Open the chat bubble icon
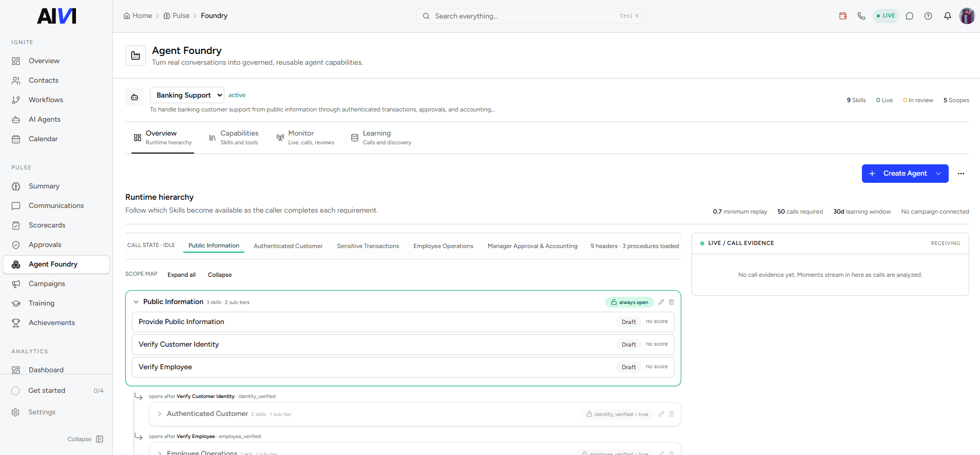Viewport: 980px width, 455px height. point(910,16)
